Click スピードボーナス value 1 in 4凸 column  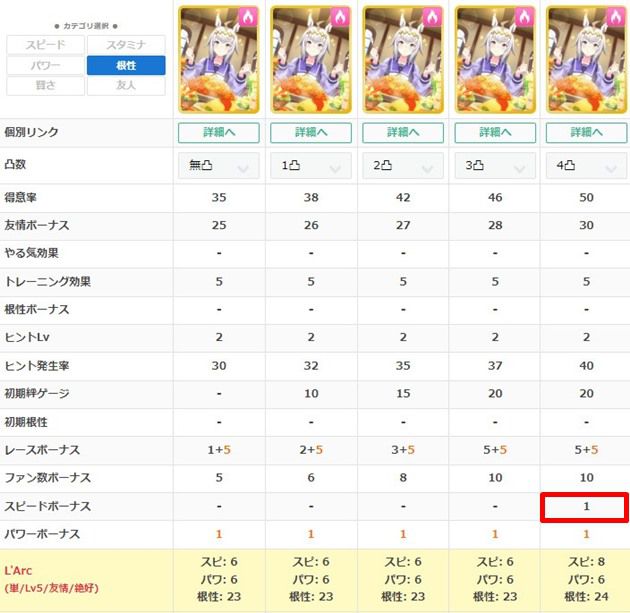click(587, 507)
